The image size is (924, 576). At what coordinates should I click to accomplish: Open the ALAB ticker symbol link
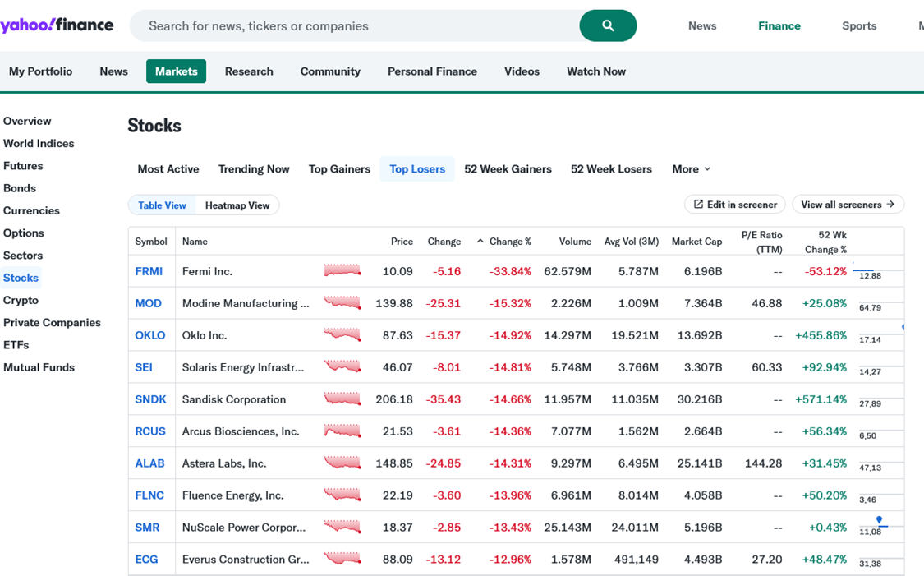pyautogui.click(x=149, y=463)
